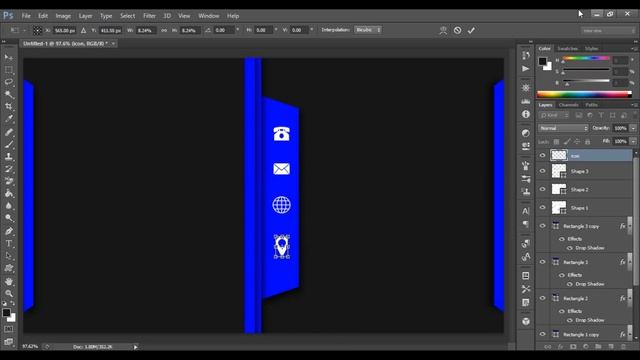Open the Filter menu
Viewport: 640px width, 360px height.
(149, 16)
